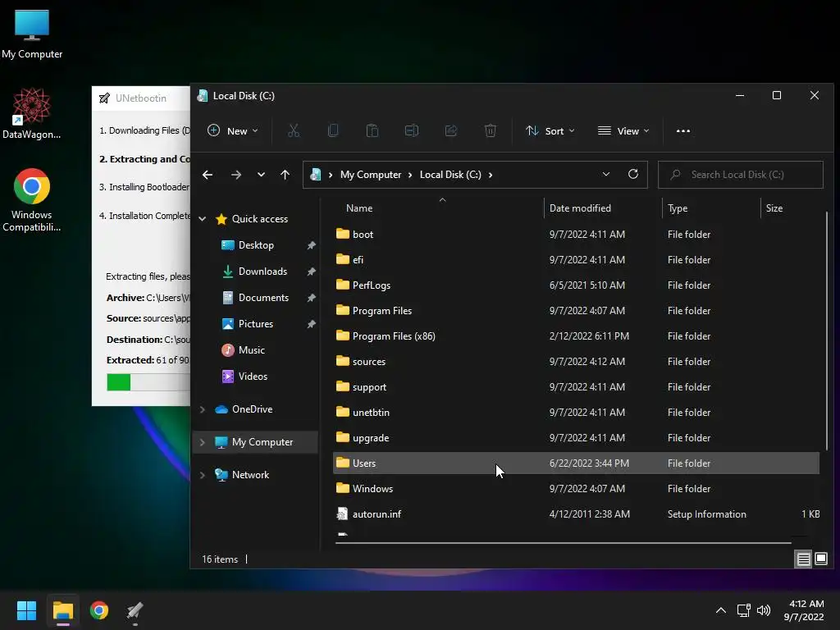
Task: Select the unetbtin folder
Action: (576, 413)
